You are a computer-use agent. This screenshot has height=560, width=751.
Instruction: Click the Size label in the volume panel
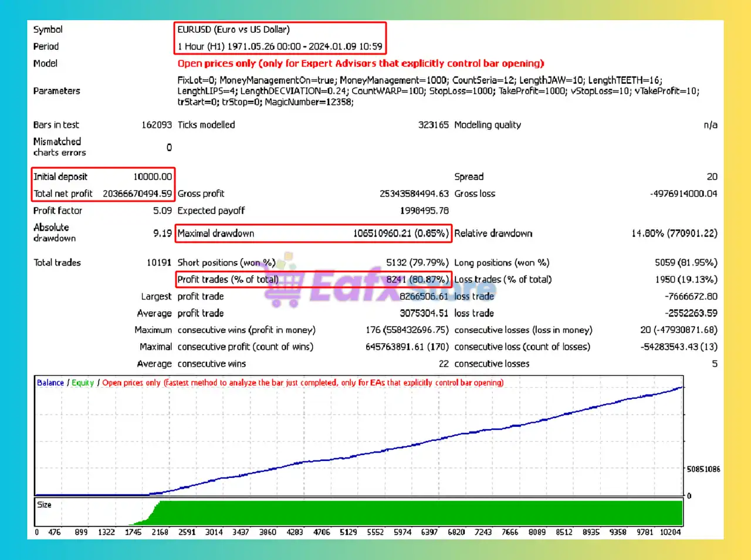tap(44, 505)
